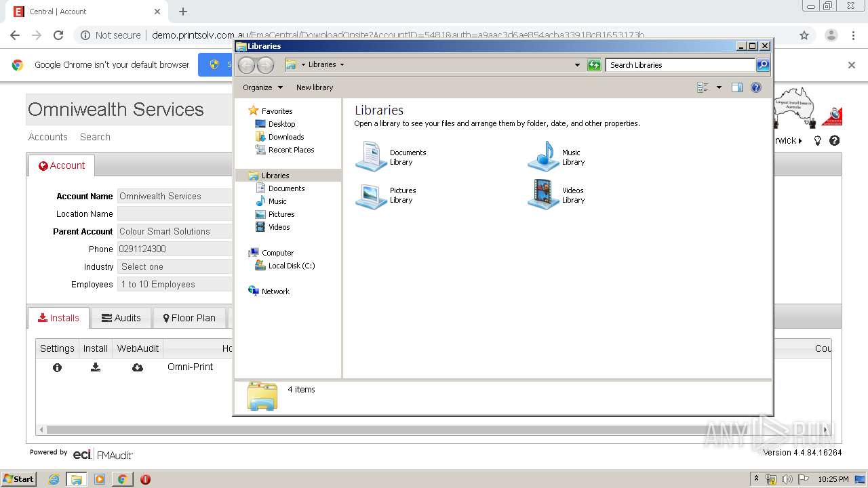This screenshot has width=868, height=488.
Task: Open Windows Media Player taskbar icon
Action: (x=100, y=479)
